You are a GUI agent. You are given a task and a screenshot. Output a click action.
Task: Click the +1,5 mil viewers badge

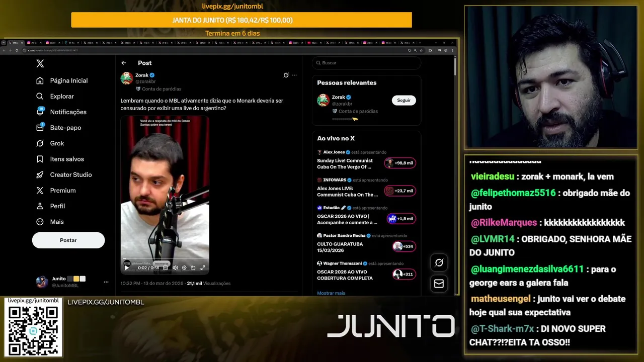tap(401, 219)
